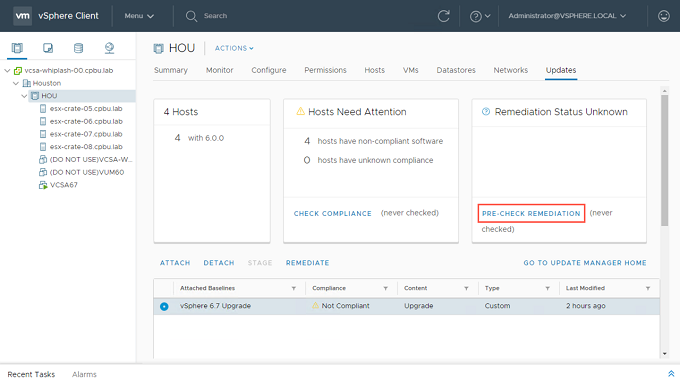This screenshot has height=382, width=680.
Task: Switch to the Monitor tab
Action: (219, 70)
